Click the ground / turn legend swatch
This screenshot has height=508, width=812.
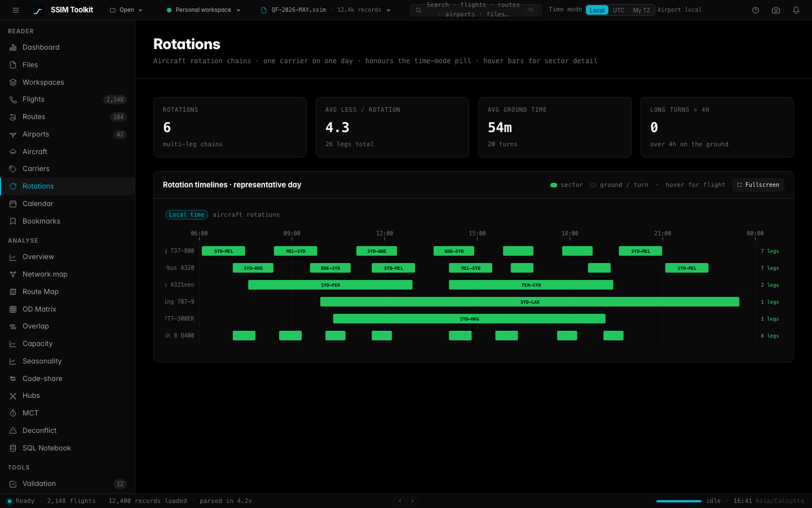593,185
